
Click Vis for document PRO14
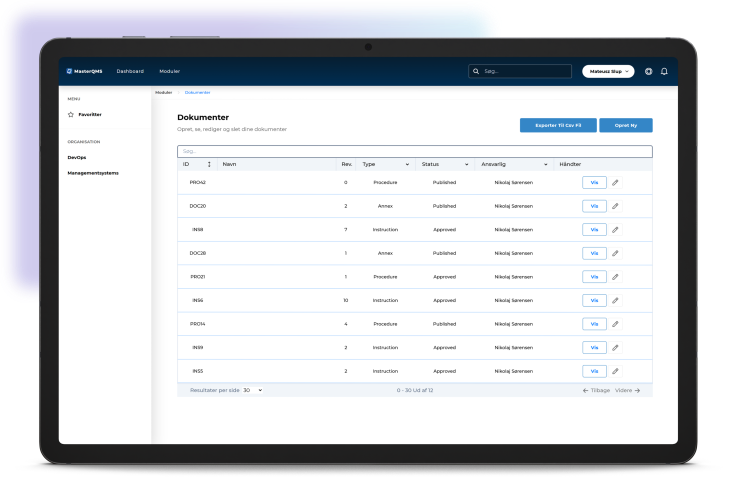[594, 324]
